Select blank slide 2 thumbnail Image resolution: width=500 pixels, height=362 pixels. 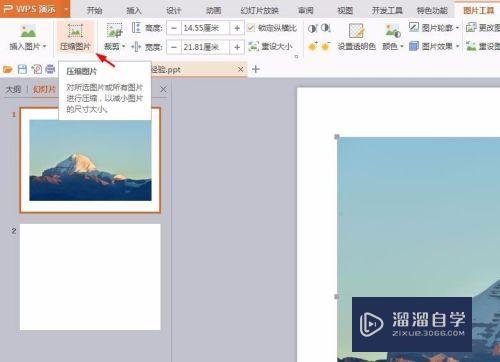pyautogui.click(x=90, y=277)
